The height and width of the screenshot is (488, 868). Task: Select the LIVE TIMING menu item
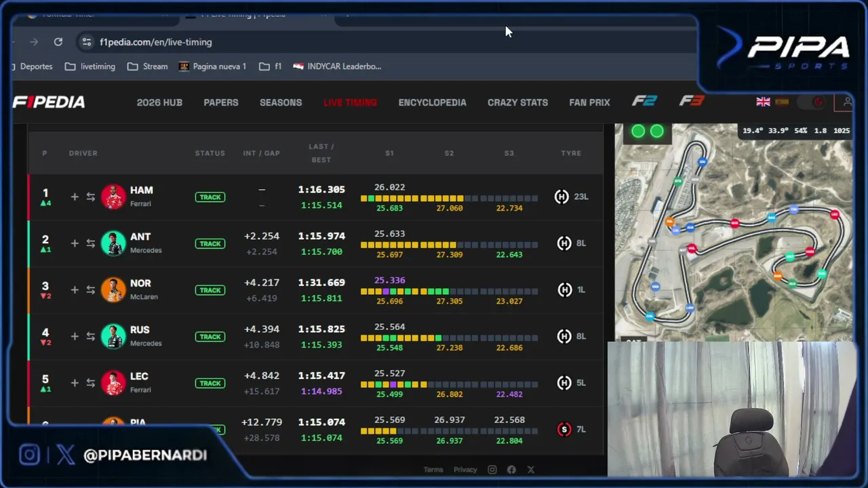point(350,102)
